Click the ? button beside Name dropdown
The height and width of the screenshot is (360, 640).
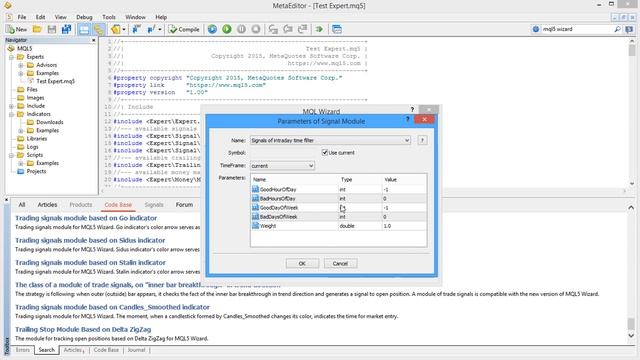coord(422,140)
